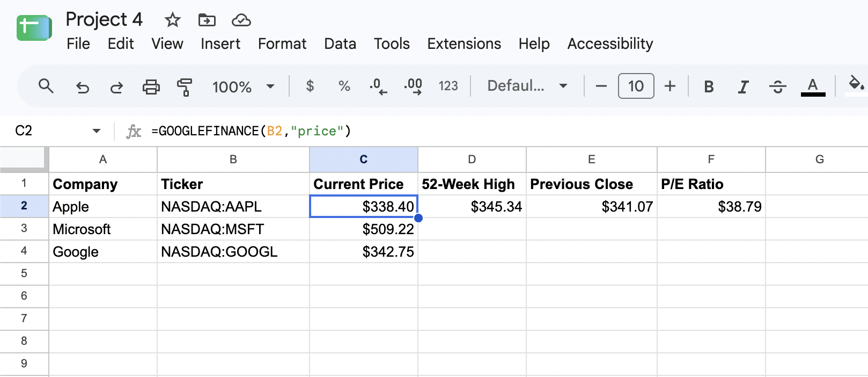This screenshot has height=377, width=868.
Task: Open the Tools menu
Action: pyautogui.click(x=392, y=44)
